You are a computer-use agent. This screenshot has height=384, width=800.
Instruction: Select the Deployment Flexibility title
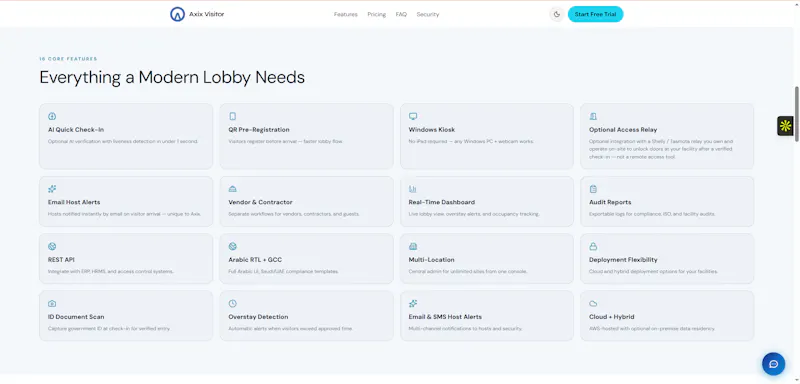pyautogui.click(x=623, y=260)
